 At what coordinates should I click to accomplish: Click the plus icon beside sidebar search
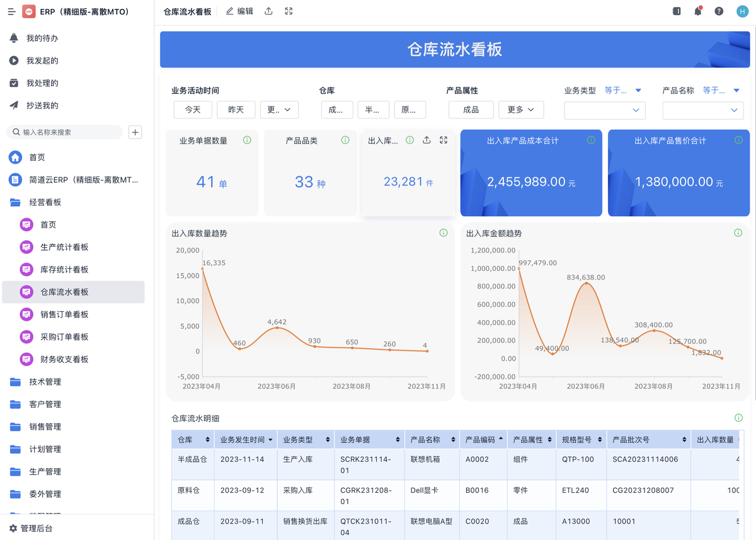(x=135, y=132)
